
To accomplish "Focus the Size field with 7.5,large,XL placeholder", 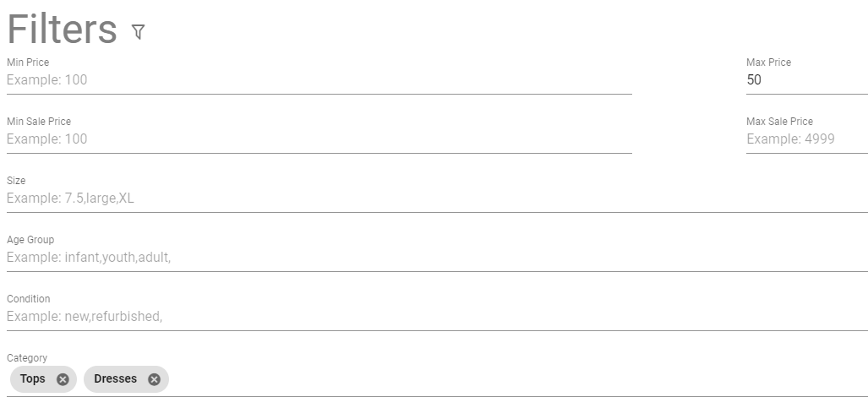I will [437, 199].
